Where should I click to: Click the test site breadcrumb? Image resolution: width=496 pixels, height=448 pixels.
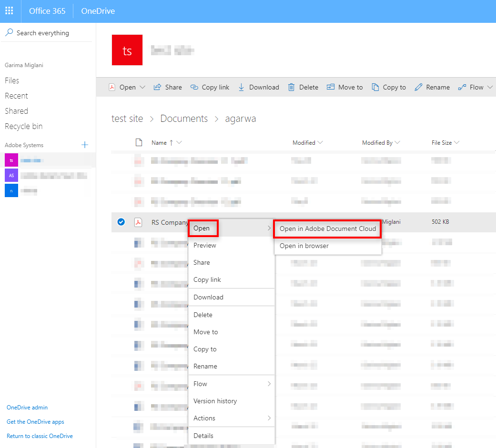pyautogui.click(x=127, y=119)
